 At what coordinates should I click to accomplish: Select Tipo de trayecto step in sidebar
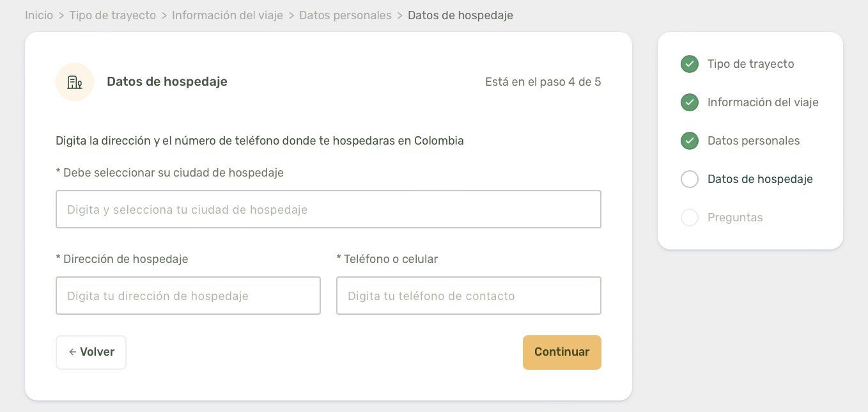(750, 64)
